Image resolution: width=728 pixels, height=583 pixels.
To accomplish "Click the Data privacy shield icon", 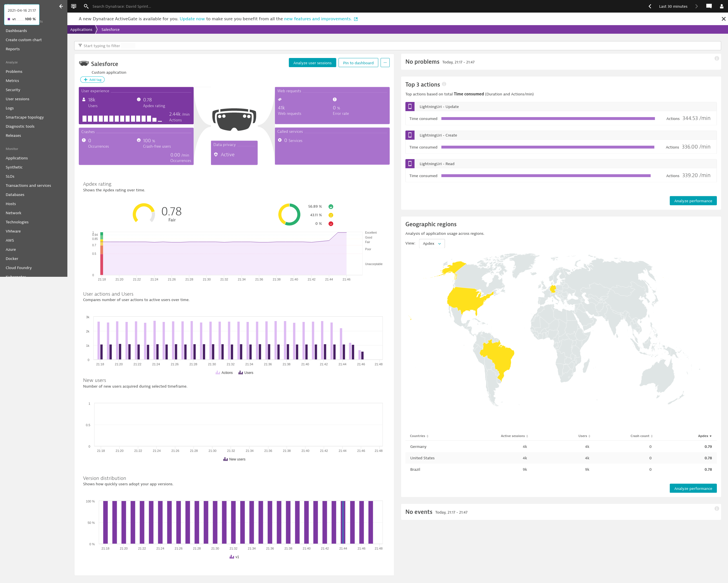I will [x=216, y=154].
